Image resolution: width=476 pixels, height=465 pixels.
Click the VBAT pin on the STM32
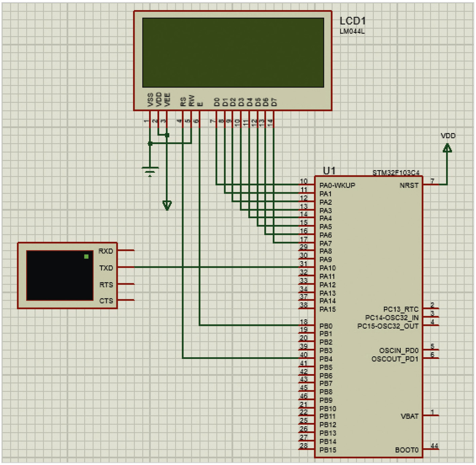pos(409,417)
